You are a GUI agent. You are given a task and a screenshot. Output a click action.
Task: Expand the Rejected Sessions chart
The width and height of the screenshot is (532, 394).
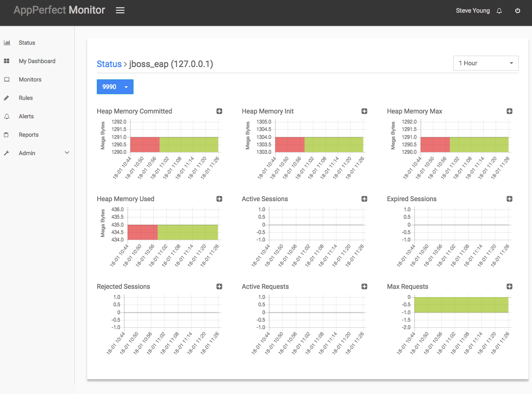coord(219,287)
